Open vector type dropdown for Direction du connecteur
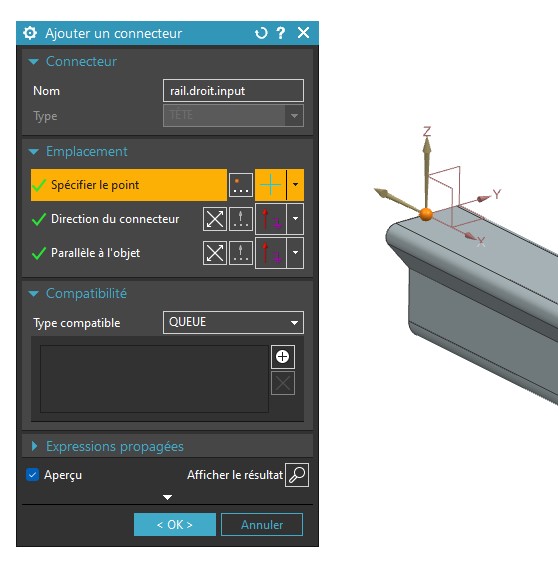This screenshot has width=558, height=576. coord(295,219)
